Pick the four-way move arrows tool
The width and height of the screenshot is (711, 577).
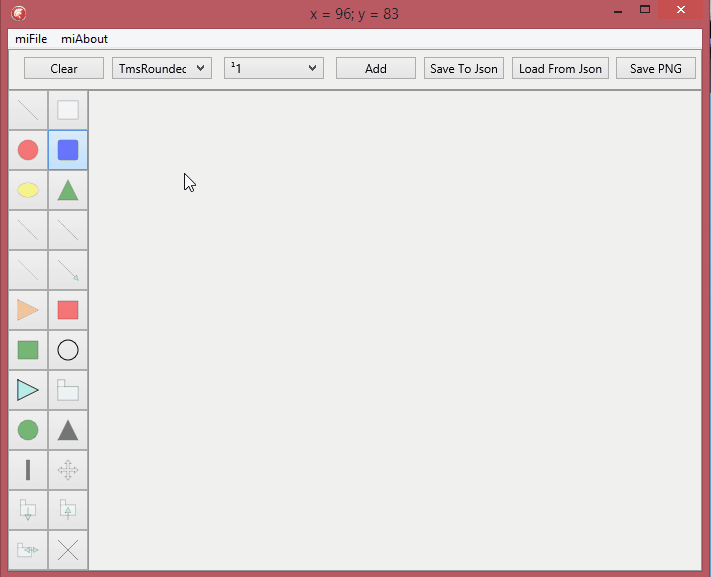pos(68,470)
